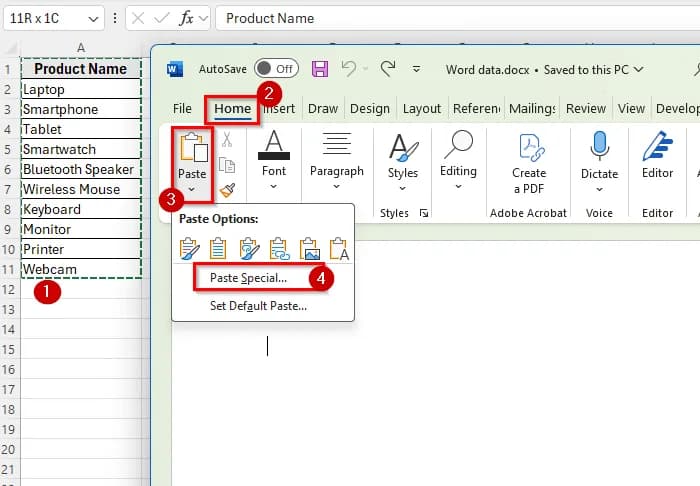This screenshot has width=700, height=486.
Task: Open the Editing group button
Action: coord(458,160)
